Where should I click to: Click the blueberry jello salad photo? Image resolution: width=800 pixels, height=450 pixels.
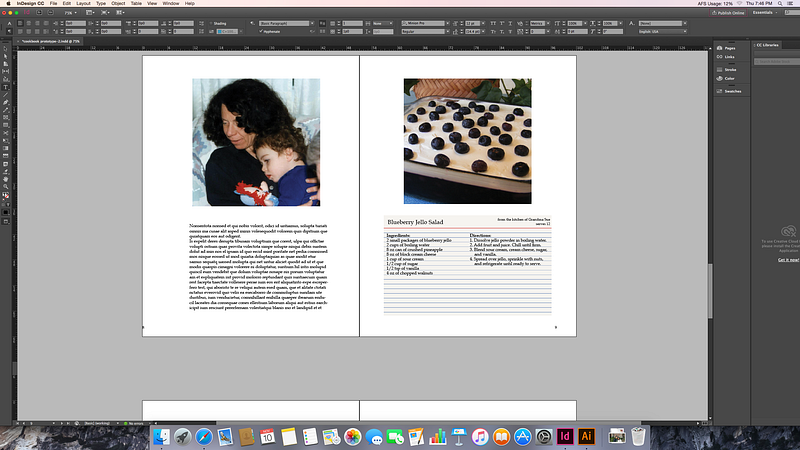point(467,141)
